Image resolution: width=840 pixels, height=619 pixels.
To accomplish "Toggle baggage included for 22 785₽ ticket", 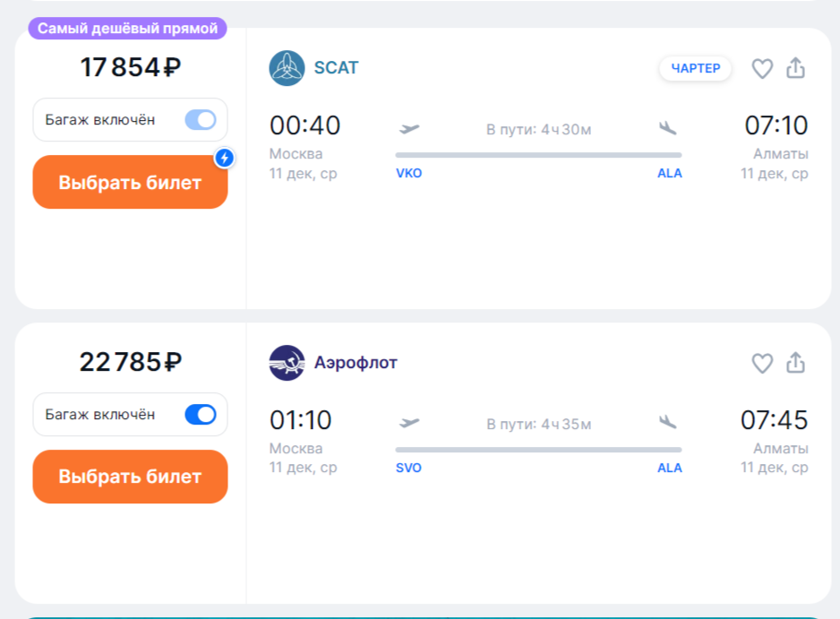I will [x=201, y=415].
